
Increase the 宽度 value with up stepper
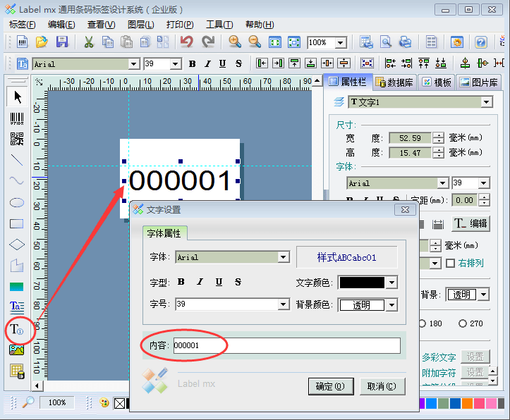(439, 135)
